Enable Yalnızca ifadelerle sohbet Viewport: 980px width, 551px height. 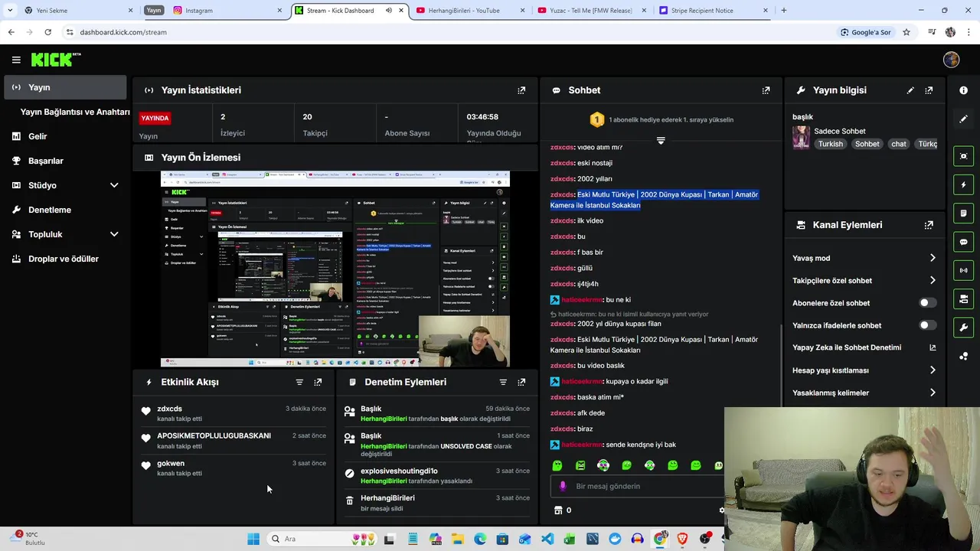927,325
